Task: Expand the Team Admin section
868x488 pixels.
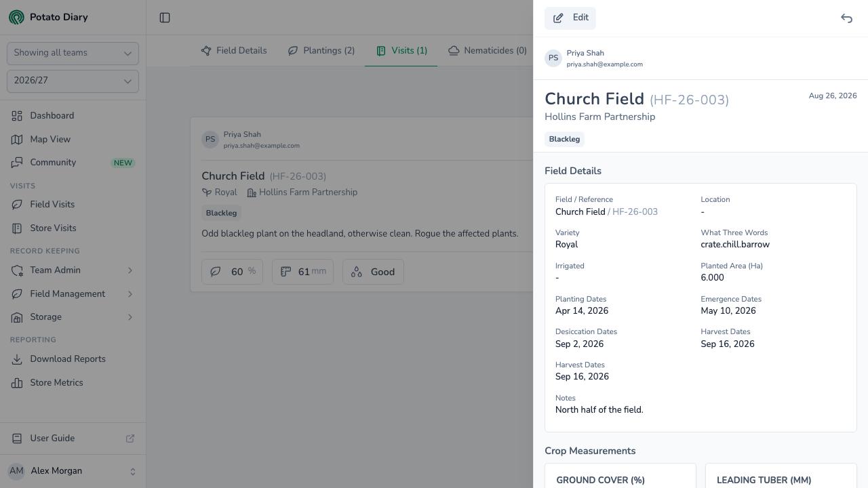Action: [73, 270]
